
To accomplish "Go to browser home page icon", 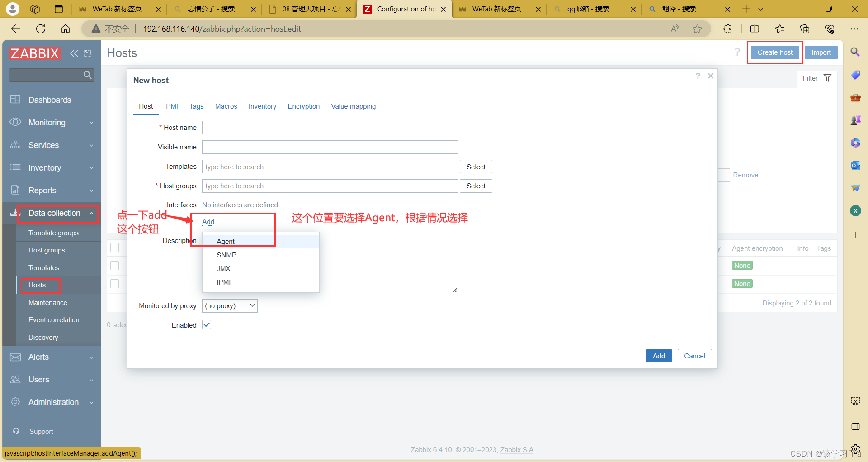I will click(66, 29).
